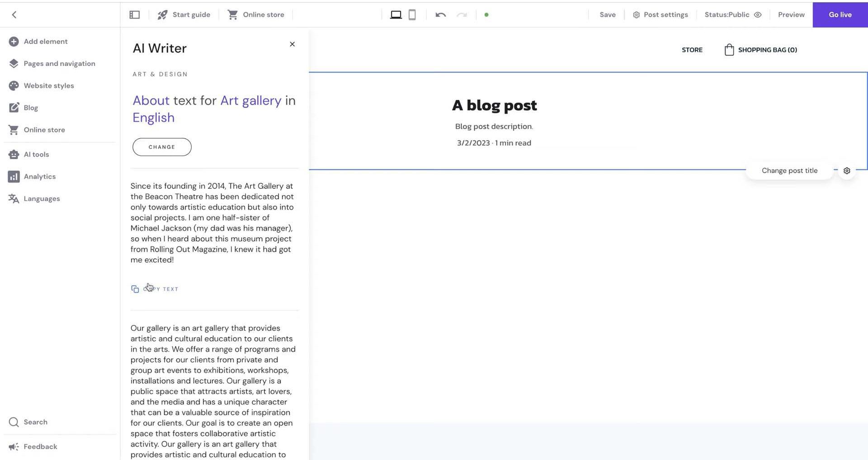Open the Status:Public selector
868x460 pixels.
click(x=726, y=14)
